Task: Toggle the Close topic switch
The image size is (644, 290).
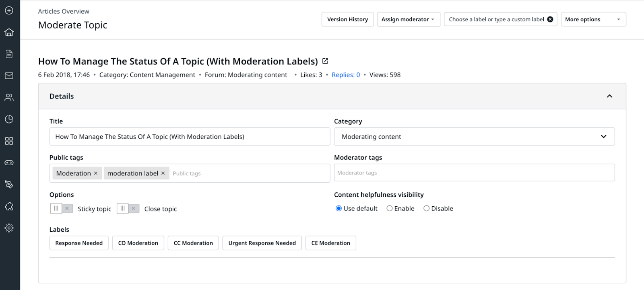Action: pos(128,208)
